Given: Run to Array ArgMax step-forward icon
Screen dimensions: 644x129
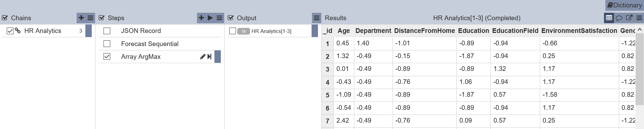Looking at the screenshot, I should pyautogui.click(x=209, y=56).
